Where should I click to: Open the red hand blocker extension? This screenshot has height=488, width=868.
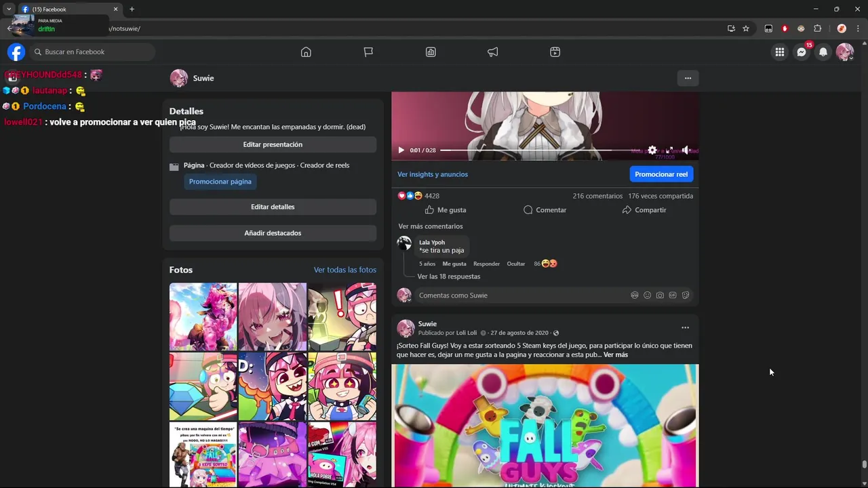coord(785,28)
